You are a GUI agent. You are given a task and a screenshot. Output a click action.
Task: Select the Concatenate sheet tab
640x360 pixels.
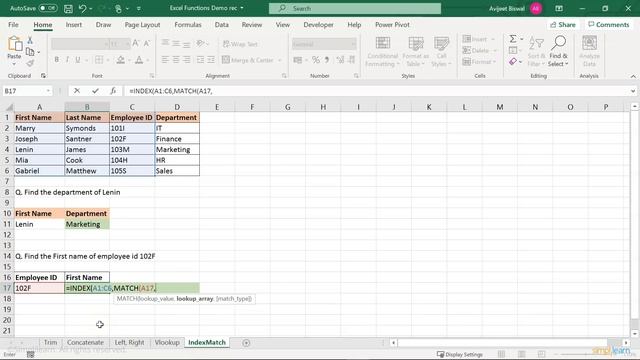point(85,342)
